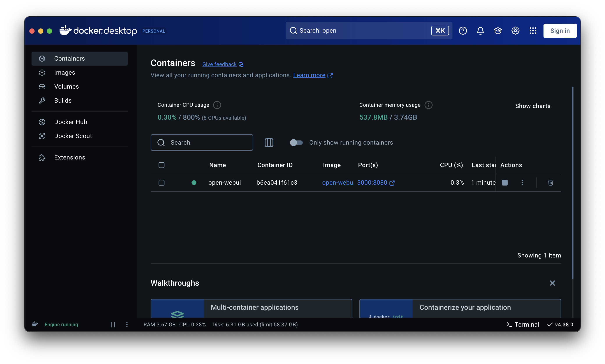
Task: Check the open-webui row checkbox
Action: pyautogui.click(x=162, y=182)
